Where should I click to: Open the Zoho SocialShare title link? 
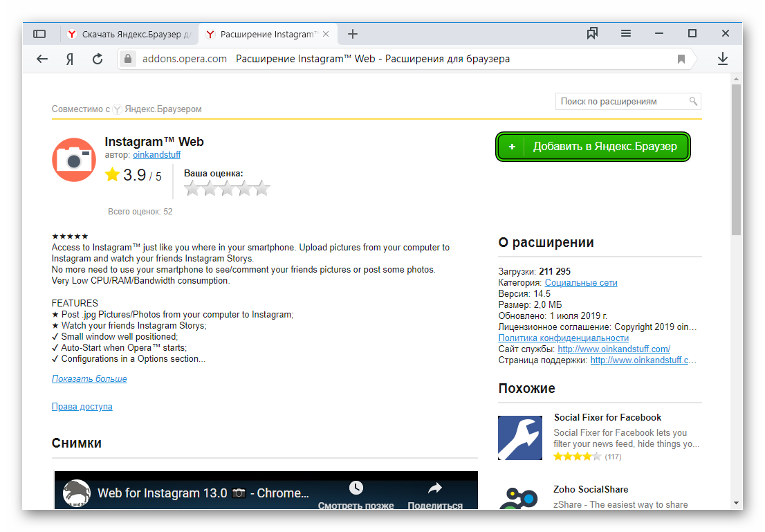590,489
